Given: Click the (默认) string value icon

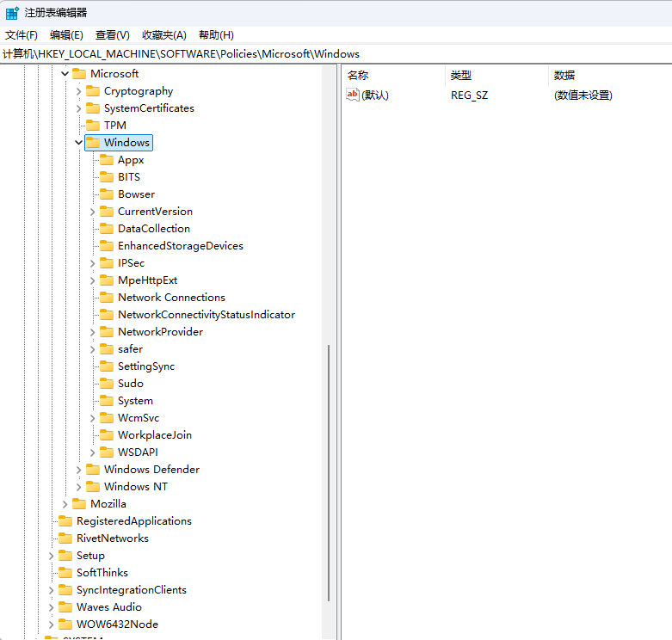Looking at the screenshot, I should click(352, 95).
